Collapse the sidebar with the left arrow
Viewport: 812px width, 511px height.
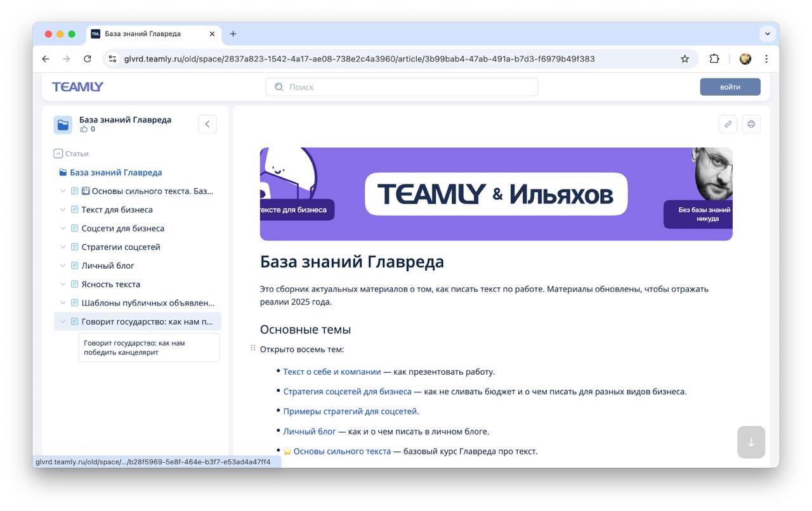[207, 124]
